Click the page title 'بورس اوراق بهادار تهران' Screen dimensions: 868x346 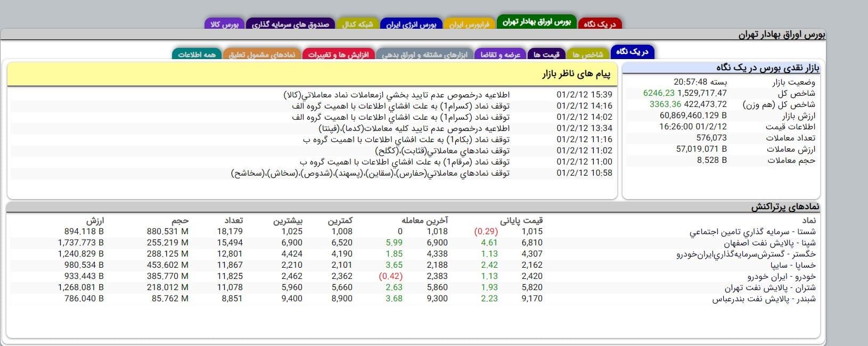(782, 35)
